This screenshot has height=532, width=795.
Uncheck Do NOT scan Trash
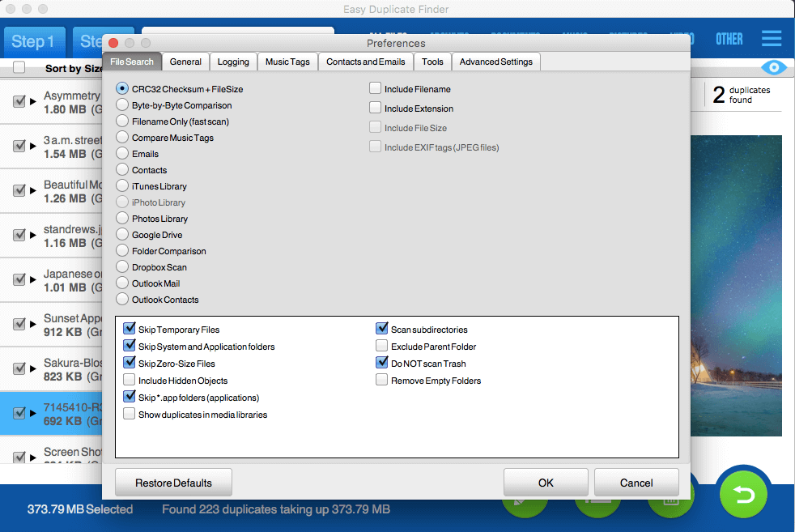382,363
